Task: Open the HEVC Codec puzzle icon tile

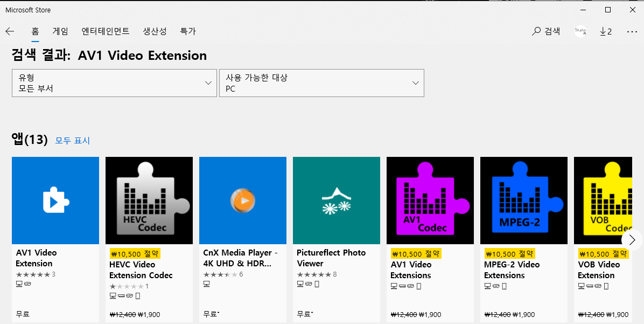Action: tap(149, 200)
